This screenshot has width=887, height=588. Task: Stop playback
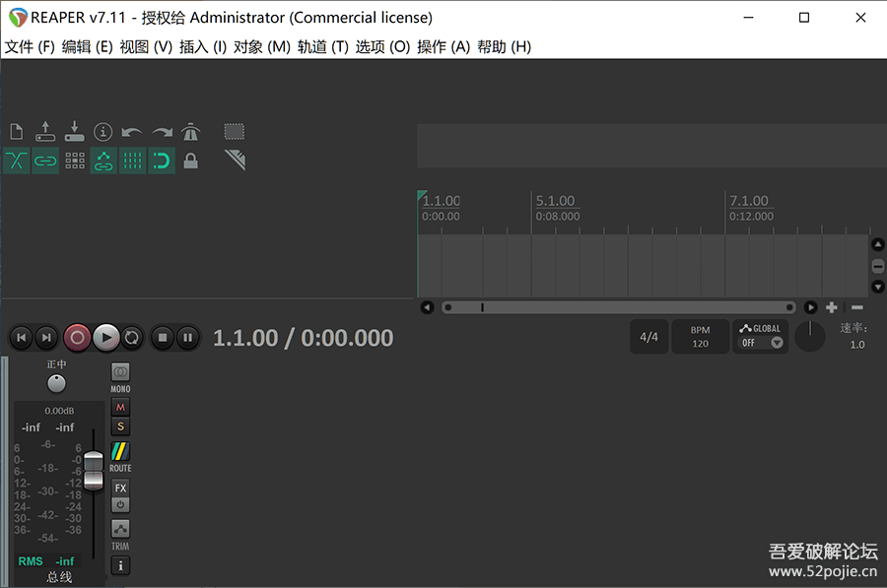click(163, 338)
